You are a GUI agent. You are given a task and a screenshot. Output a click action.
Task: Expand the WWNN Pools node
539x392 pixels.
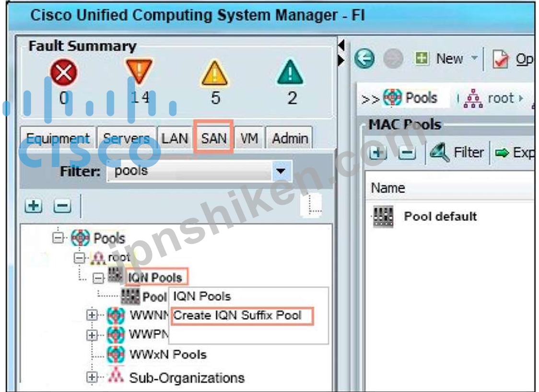click(92, 315)
